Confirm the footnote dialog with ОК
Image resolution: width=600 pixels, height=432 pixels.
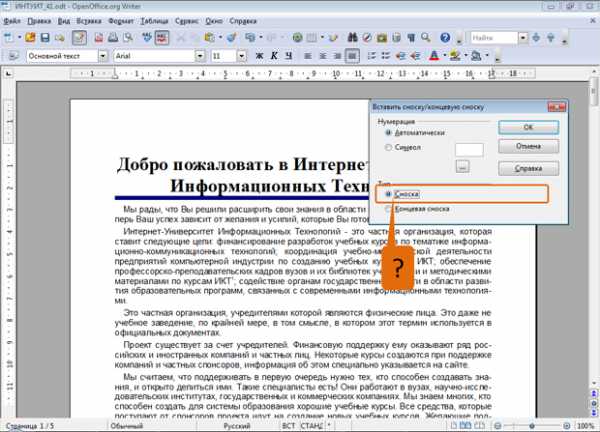click(x=528, y=127)
